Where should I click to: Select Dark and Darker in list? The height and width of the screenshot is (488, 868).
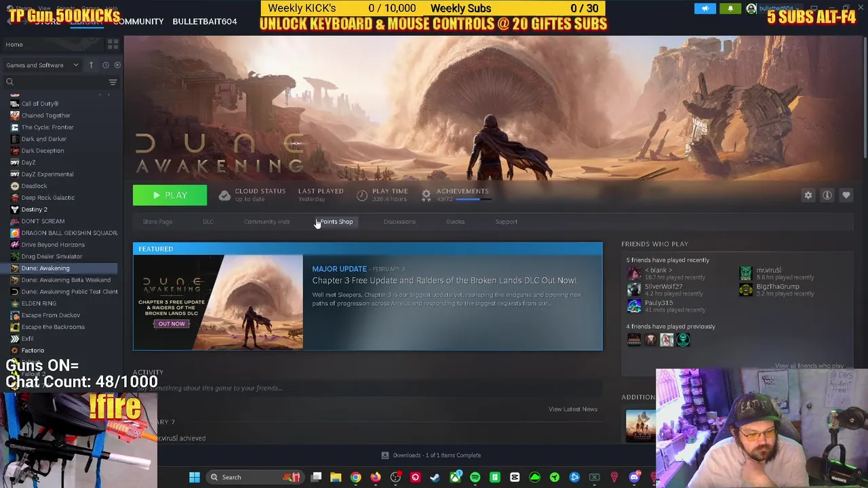tap(43, 139)
